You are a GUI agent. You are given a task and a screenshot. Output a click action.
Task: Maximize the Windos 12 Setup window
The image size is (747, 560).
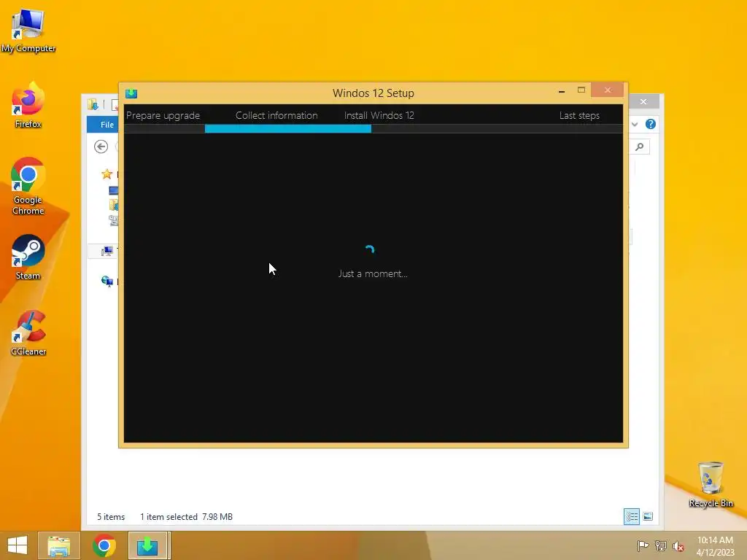tap(581, 90)
